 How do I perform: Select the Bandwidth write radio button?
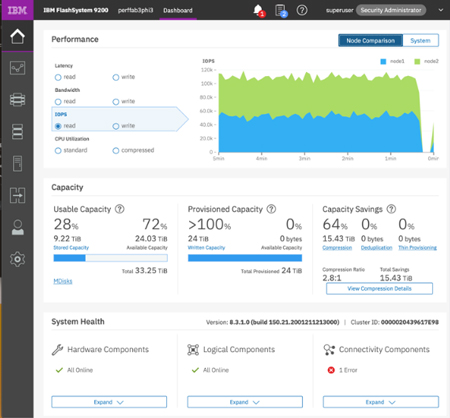click(x=116, y=102)
